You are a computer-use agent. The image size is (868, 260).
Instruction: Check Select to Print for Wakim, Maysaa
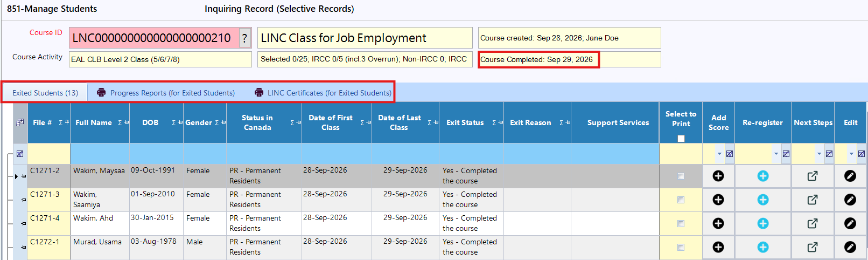[x=681, y=176]
